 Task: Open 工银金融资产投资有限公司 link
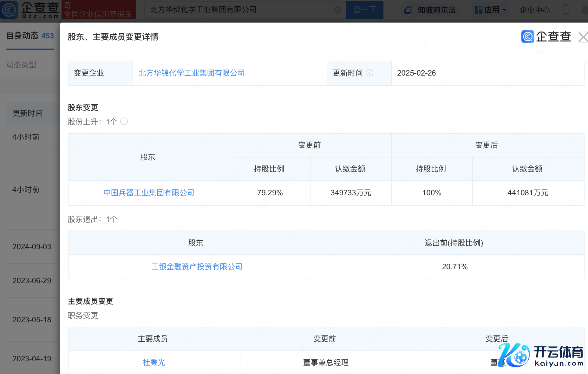pos(197,267)
